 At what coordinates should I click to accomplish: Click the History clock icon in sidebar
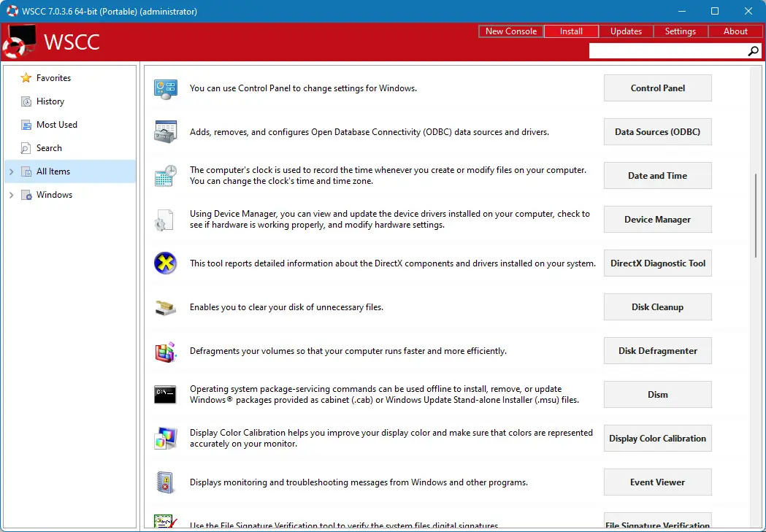(26, 101)
